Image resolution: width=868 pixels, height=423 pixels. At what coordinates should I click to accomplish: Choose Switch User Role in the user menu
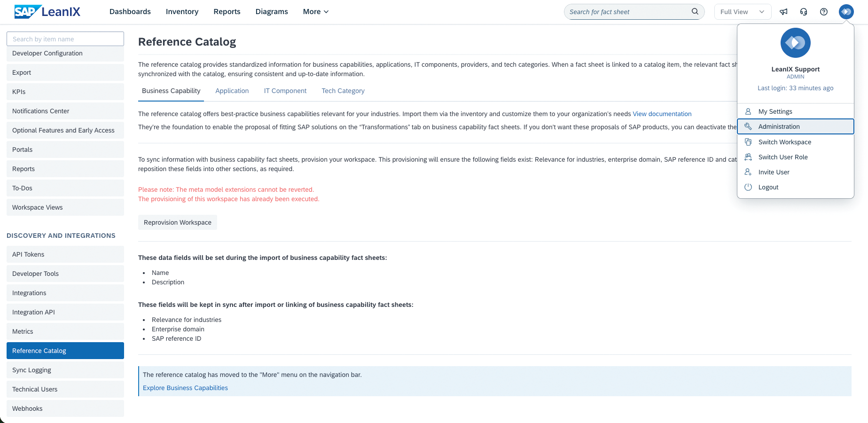(x=796, y=157)
